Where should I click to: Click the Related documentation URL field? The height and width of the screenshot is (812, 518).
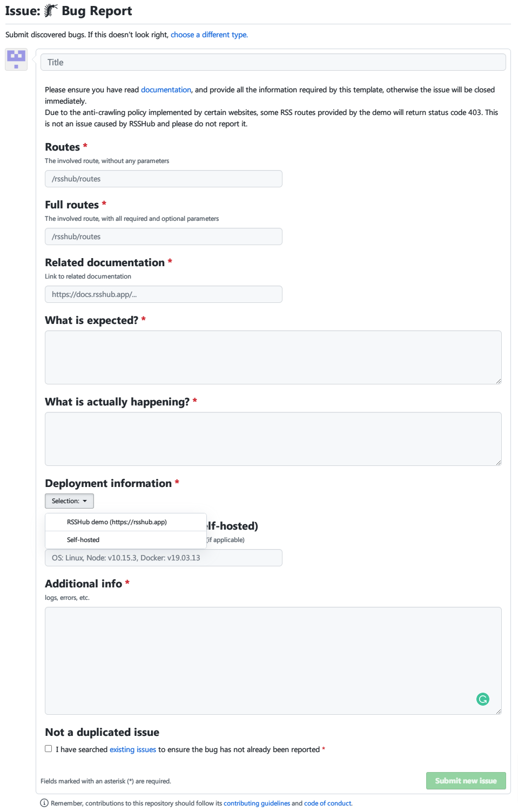164,294
